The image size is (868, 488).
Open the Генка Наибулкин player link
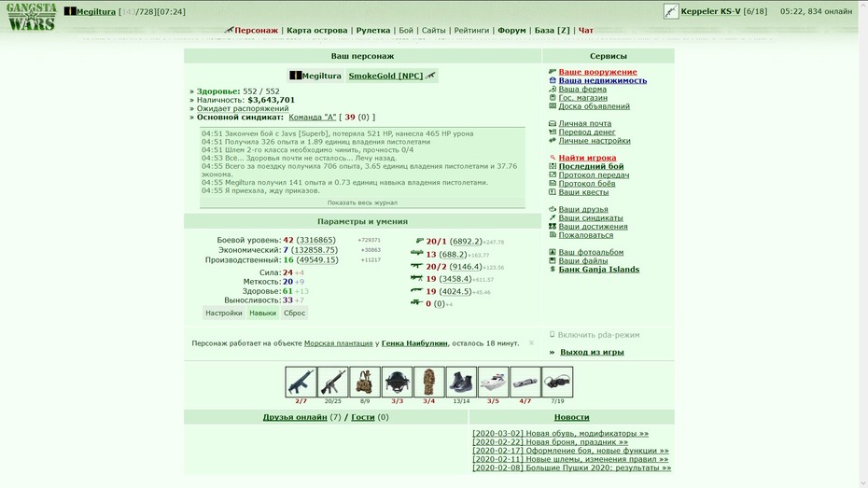(414, 343)
